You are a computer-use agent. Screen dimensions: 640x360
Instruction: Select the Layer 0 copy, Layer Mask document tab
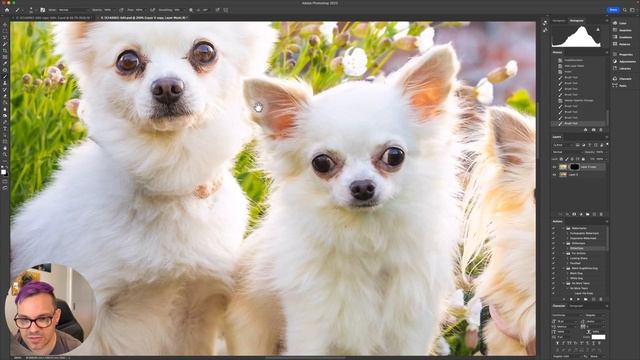pyautogui.click(x=143, y=18)
